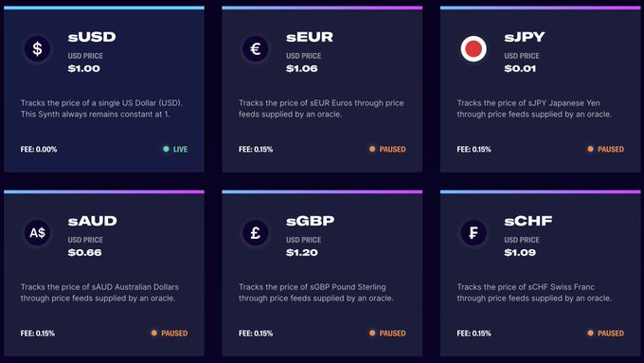The width and height of the screenshot is (644, 363).
Task: Open the sUSD synth title
Action: 92,37
